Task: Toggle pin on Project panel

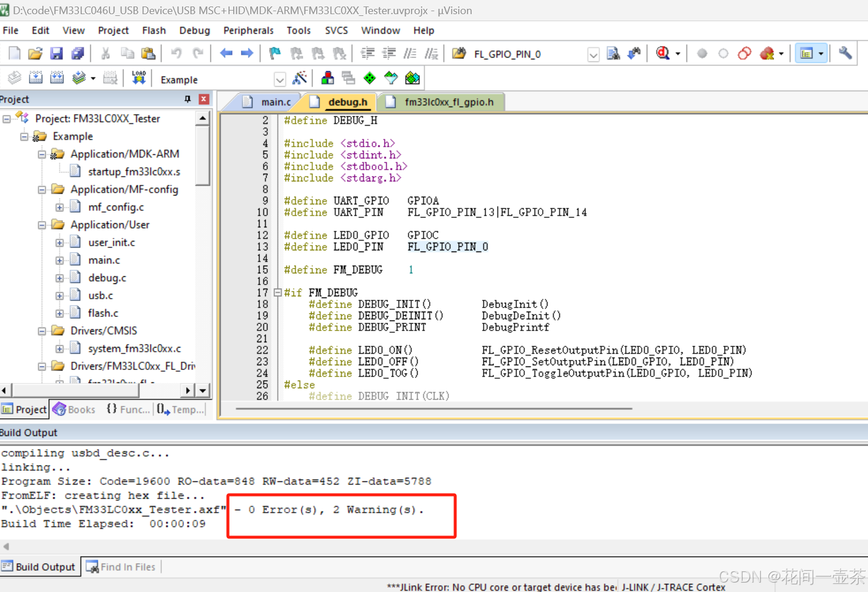Action: [x=188, y=99]
